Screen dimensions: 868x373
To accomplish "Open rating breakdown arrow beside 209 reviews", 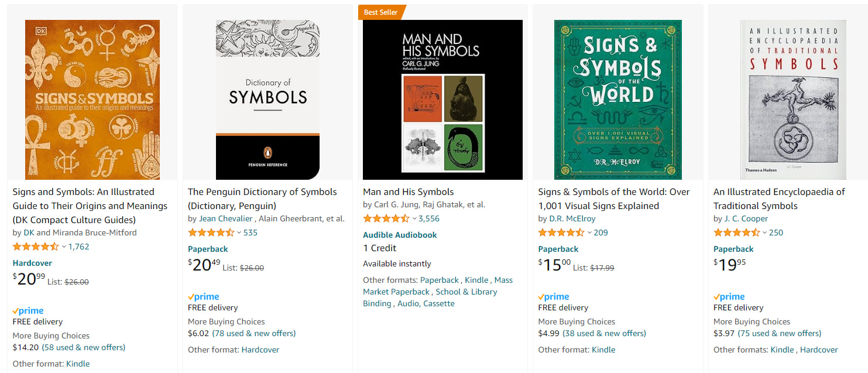I will (x=589, y=233).
